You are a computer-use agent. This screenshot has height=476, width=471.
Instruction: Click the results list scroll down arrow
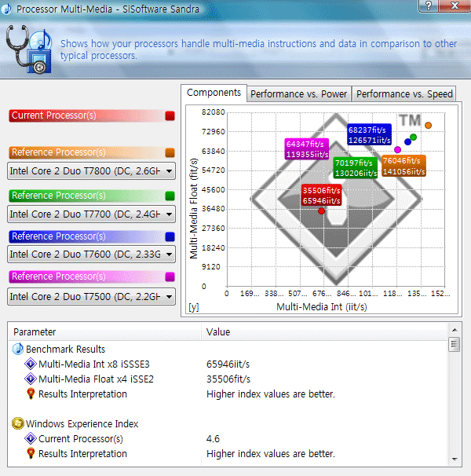tap(455, 460)
